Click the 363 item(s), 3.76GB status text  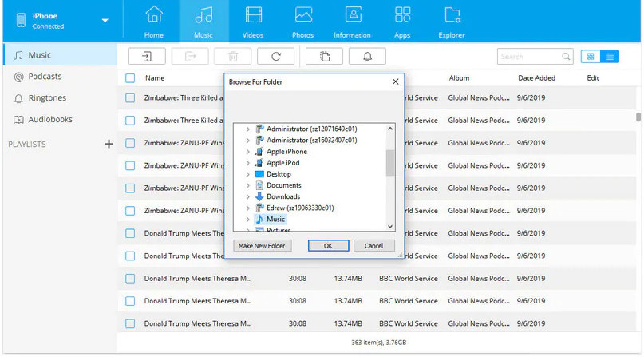coord(379,342)
